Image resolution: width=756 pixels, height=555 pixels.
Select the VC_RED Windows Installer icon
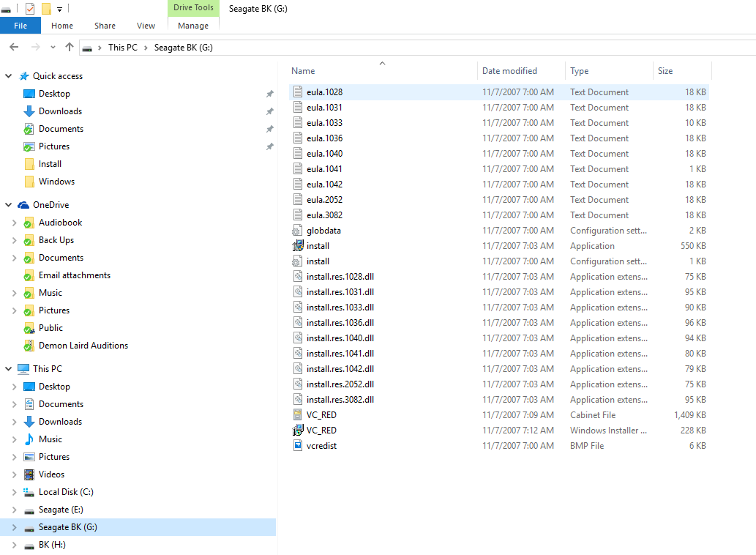pyautogui.click(x=297, y=431)
